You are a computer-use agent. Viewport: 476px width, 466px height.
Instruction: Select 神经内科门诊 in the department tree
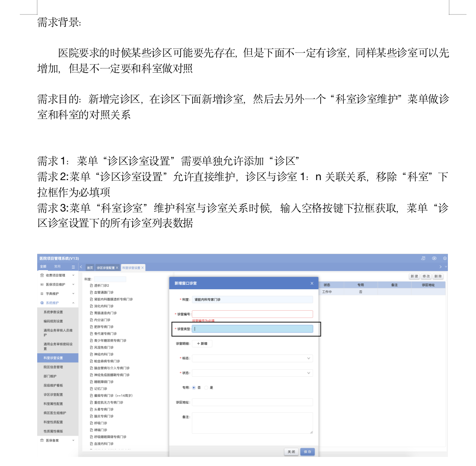tap(104, 354)
